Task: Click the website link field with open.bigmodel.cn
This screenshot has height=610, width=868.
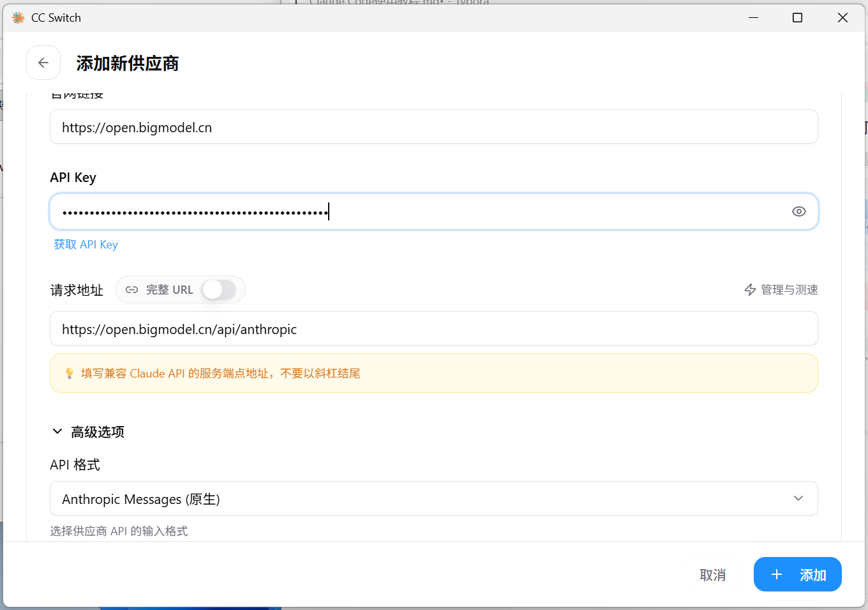Action: (x=434, y=127)
